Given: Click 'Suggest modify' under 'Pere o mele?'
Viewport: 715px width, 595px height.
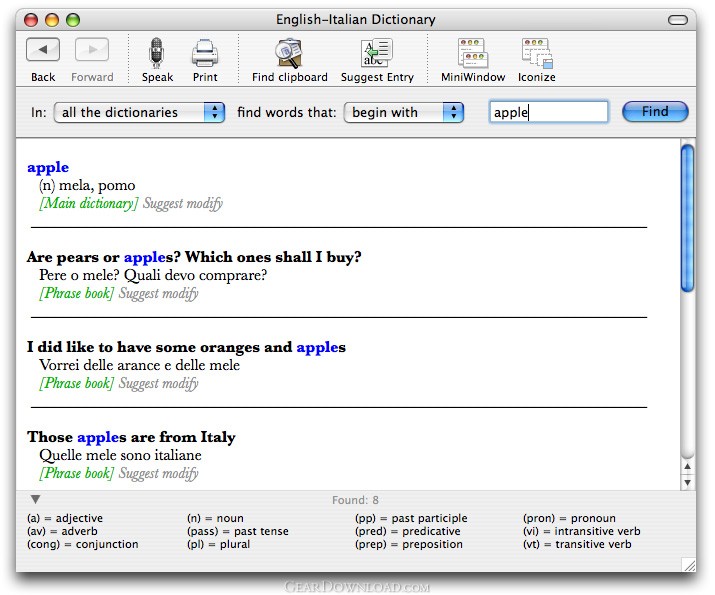Looking at the screenshot, I should 159,293.
